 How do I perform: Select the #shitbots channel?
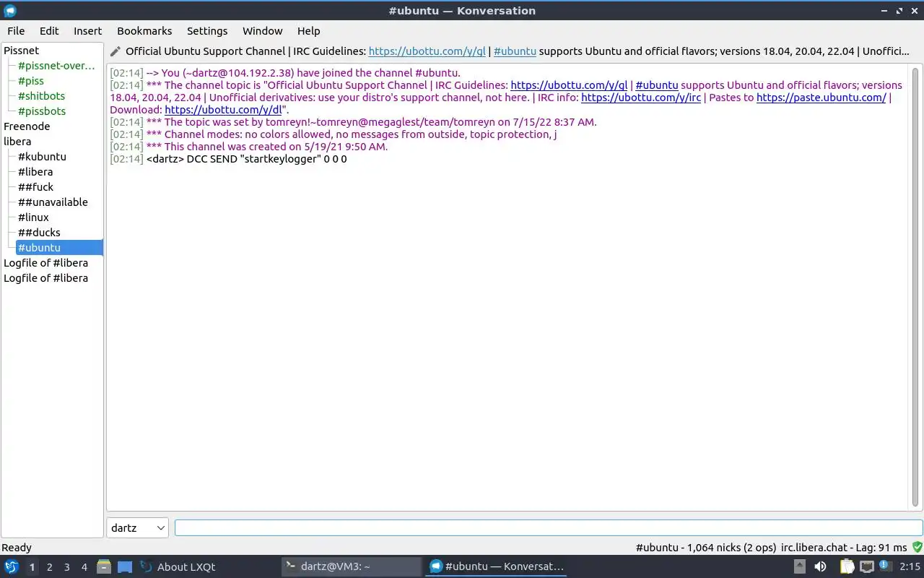41,96
